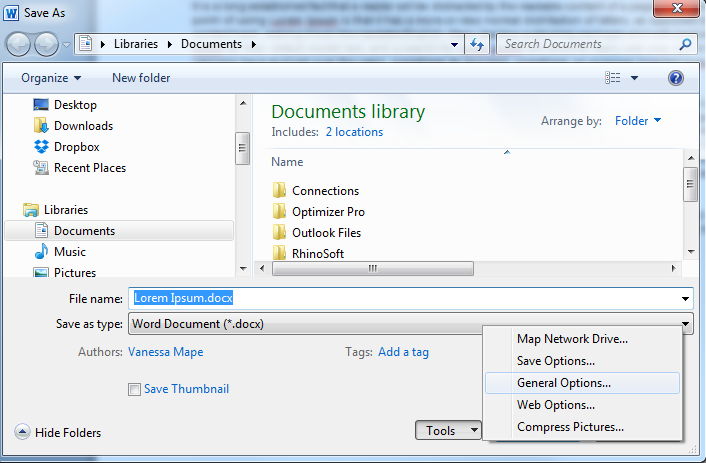Expand the Save as type dropdown
The height and width of the screenshot is (463, 706).
coord(685,324)
